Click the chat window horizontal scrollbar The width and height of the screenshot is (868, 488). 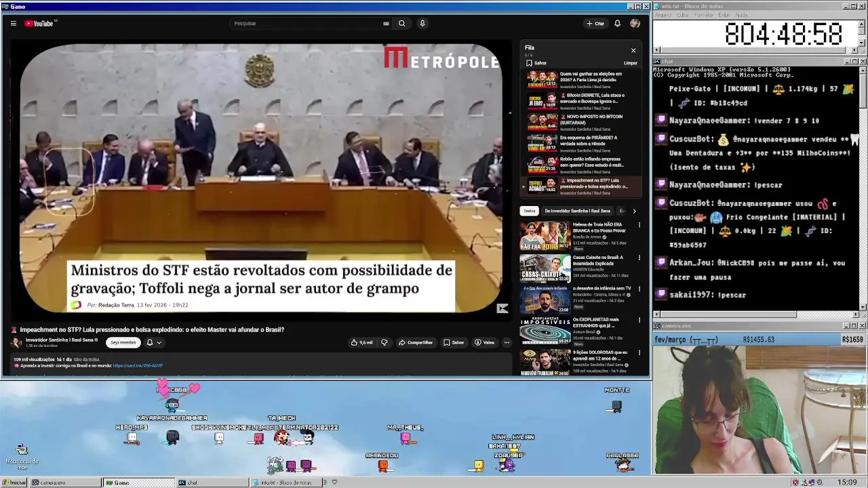(755, 314)
